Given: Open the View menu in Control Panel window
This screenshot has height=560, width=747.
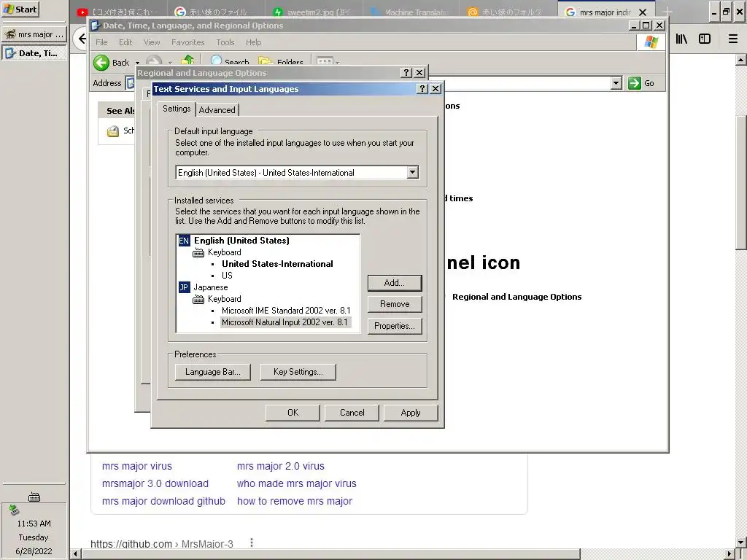Looking at the screenshot, I should pyautogui.click(x=152, y=42).
